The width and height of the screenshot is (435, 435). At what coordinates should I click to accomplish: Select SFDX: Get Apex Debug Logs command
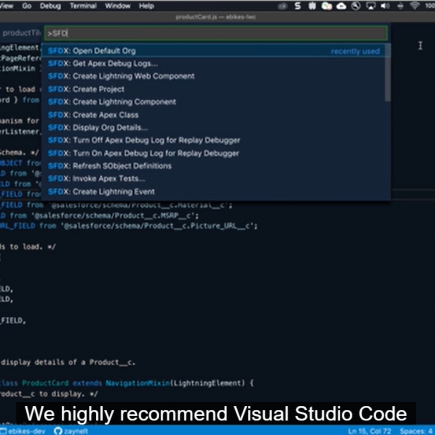tap(216, 64)
